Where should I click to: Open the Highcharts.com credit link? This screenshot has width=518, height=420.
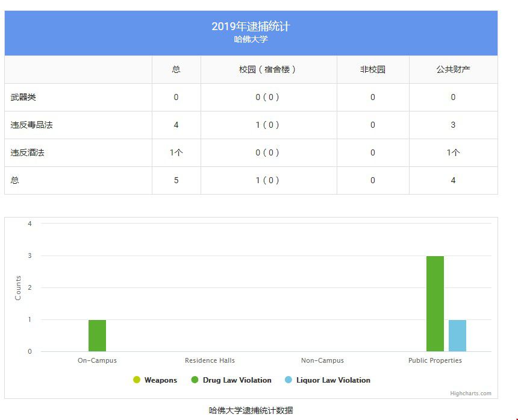point(470,393)
